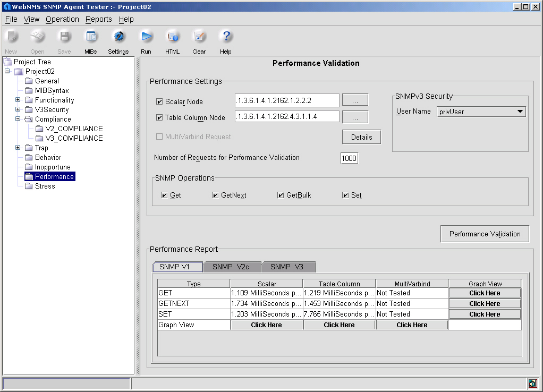Click the Scalar Node OID input field
Viewport: 543px width, 392px height.
[x=287, y=100]
